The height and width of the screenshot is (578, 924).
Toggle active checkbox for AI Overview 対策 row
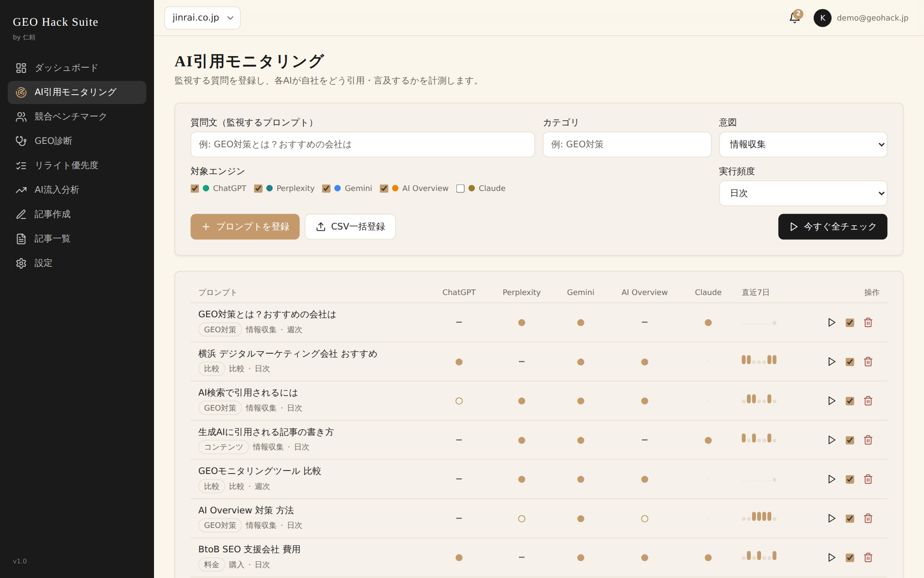(x=850, y=518)
